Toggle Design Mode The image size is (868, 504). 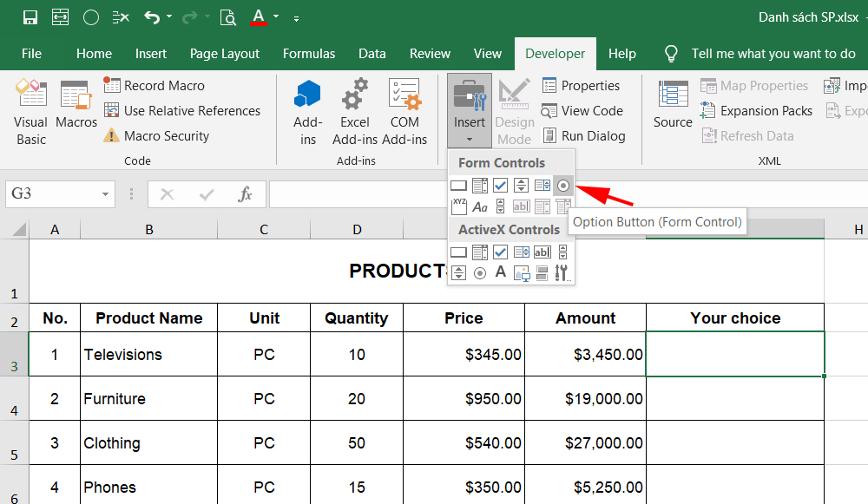pyautogui.click(x=514, y=112)
